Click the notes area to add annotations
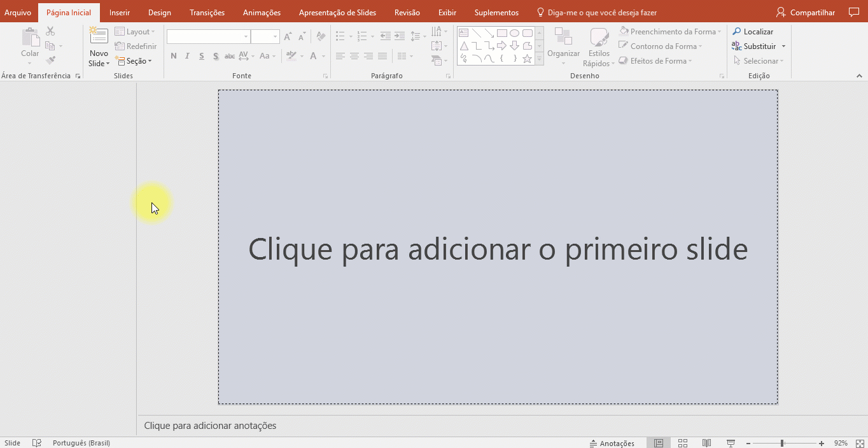 (x=502, y=426)
